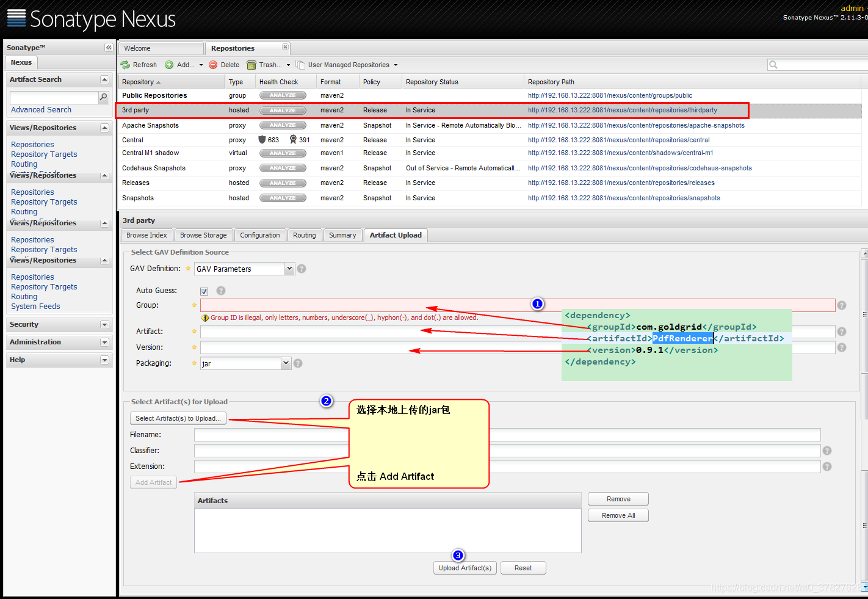Collapse the Artifact Search panel
The image size is (868, 599).
click(104, 80)
